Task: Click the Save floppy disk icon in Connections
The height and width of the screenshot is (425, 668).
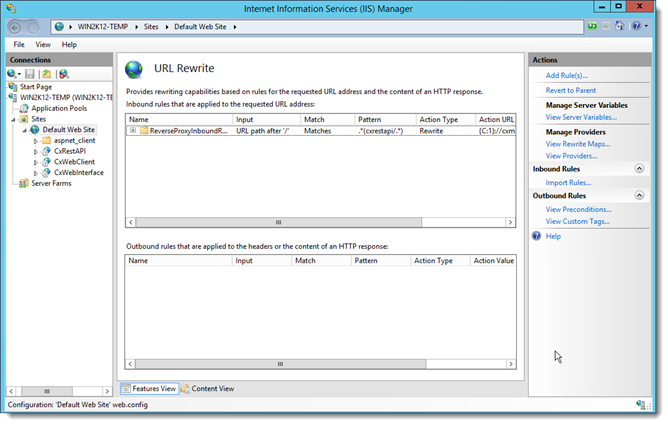Action: coord(30,74)
